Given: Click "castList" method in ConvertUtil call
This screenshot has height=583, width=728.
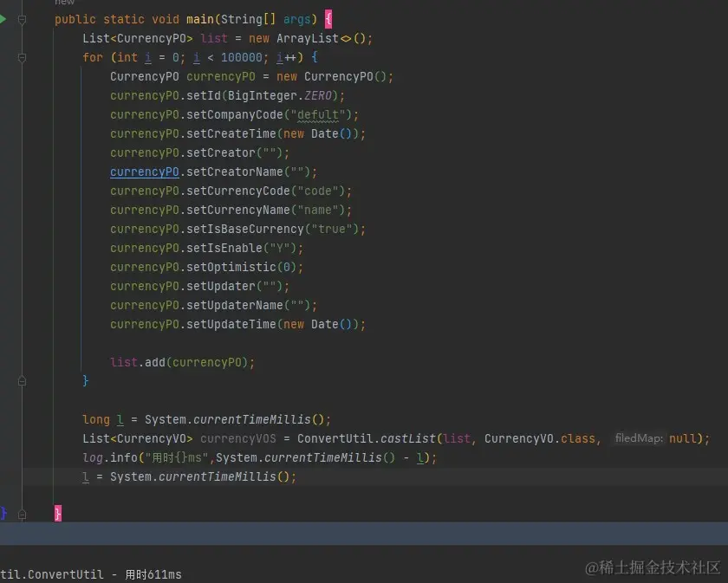Looking at the screenshot, I should tap(408, 438).
